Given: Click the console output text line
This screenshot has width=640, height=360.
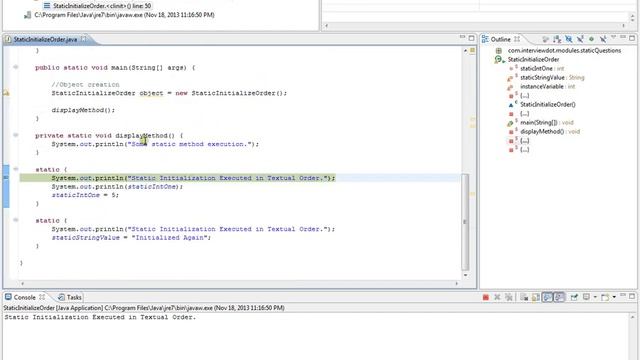Looking at the screenshot, I should [100, 317].
